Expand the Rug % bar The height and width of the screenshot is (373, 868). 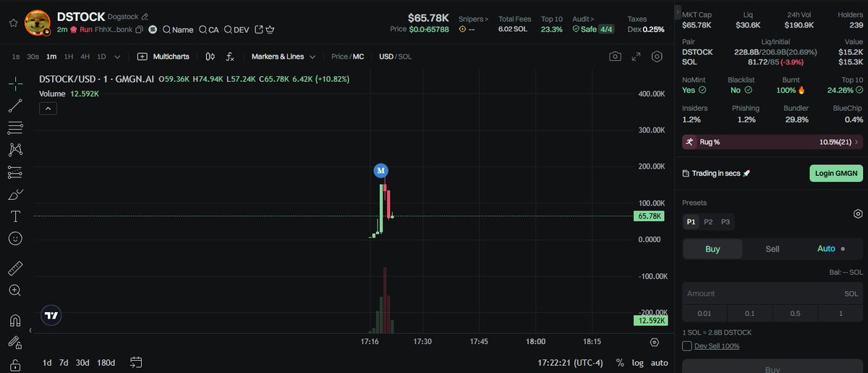[x=772, y=142]
